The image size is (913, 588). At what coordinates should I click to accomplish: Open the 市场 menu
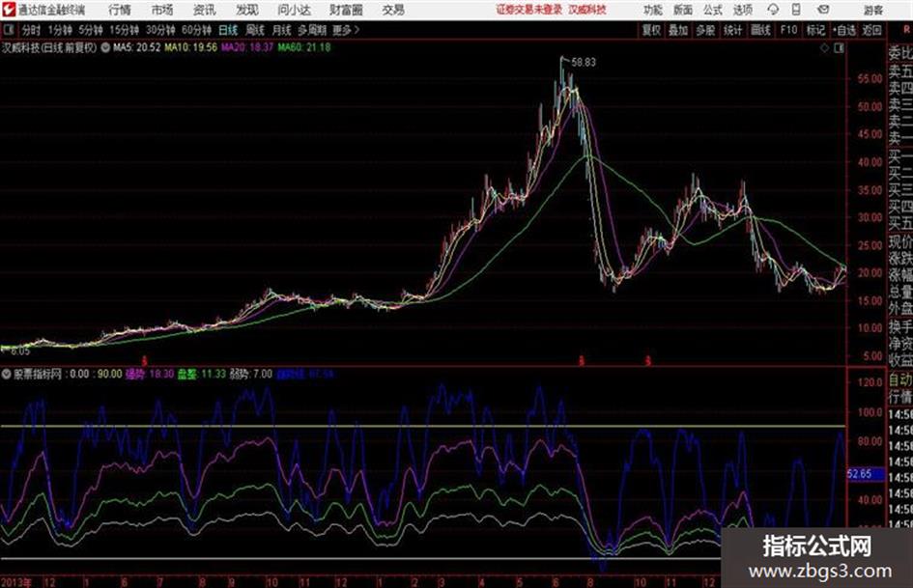click(x=162, y=10)
